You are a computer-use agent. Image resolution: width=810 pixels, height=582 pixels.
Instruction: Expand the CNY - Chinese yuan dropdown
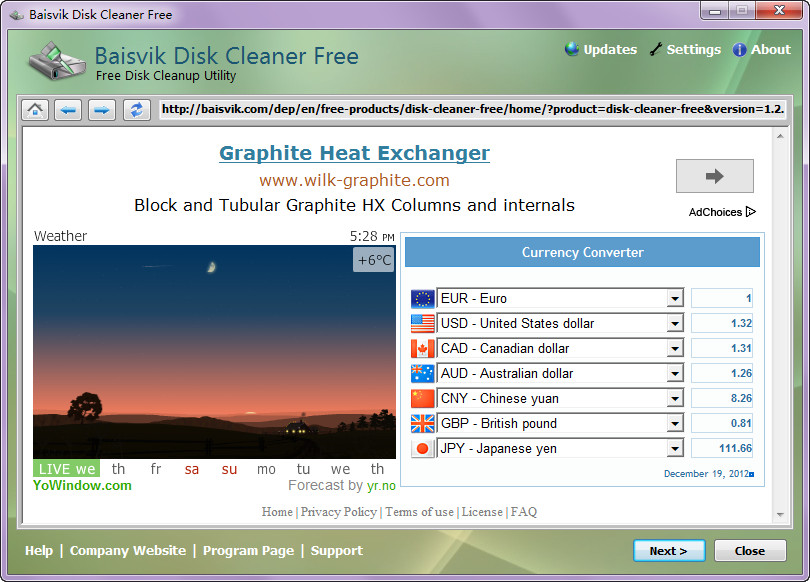[675, 398]
